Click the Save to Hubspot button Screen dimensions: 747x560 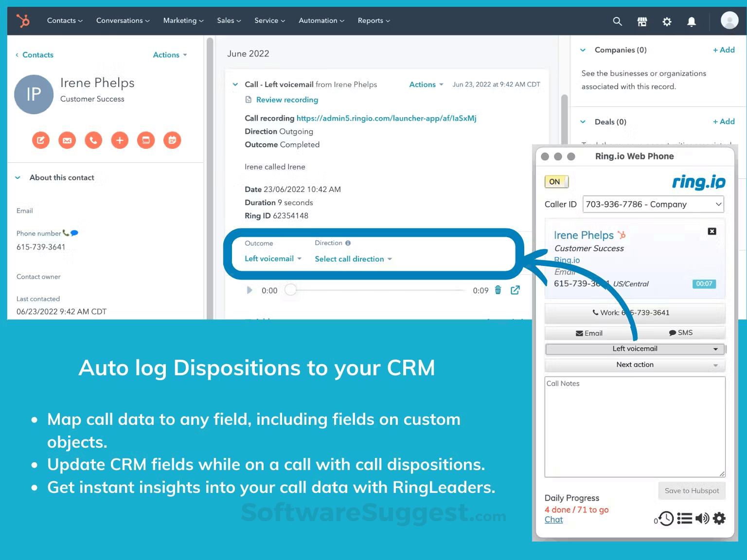coord(692,491)
